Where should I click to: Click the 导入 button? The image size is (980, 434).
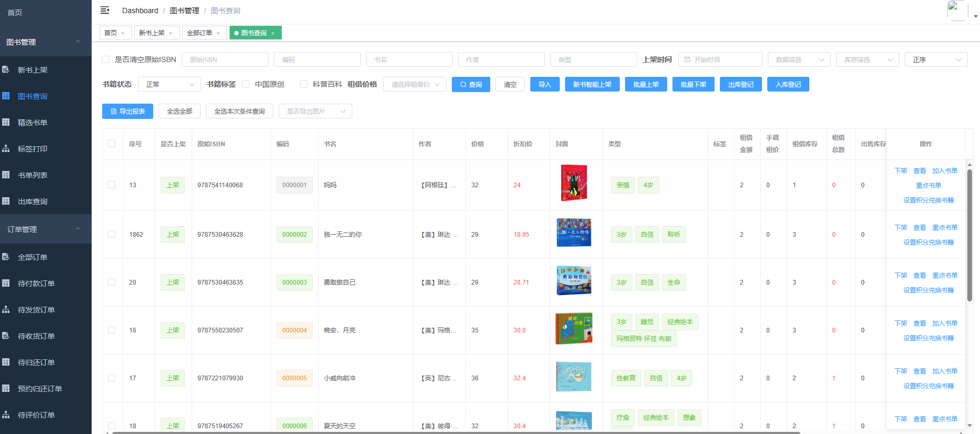click(545, 84)
